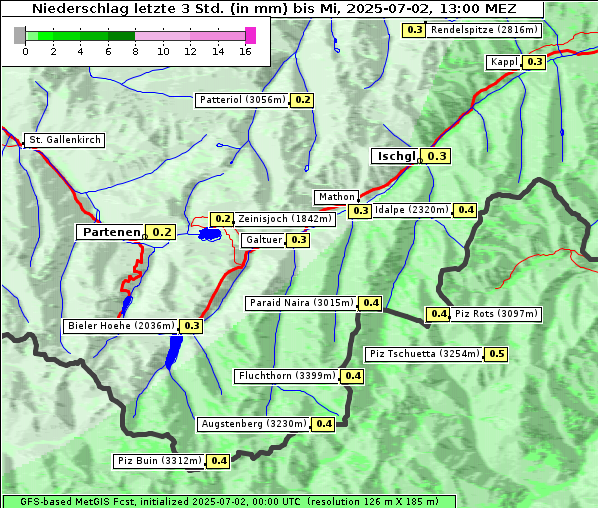Viewport: 598px width, 508px height.
Task: Click the Zeinisjoch (1842m) label
Action: pyautogui.click(x=285, y=219)
